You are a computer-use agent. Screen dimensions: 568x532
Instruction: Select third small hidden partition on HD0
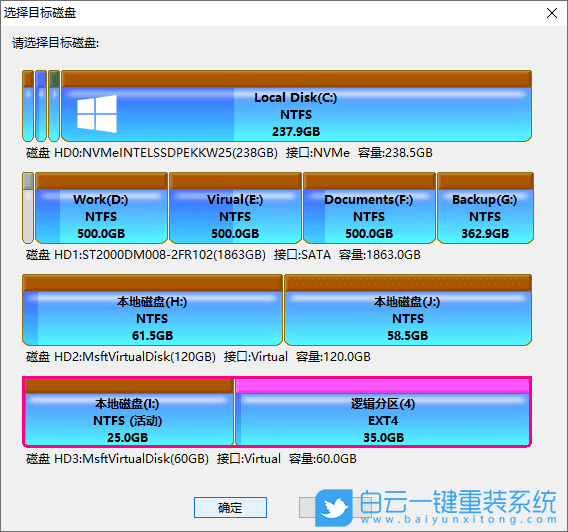click(54, 106)
